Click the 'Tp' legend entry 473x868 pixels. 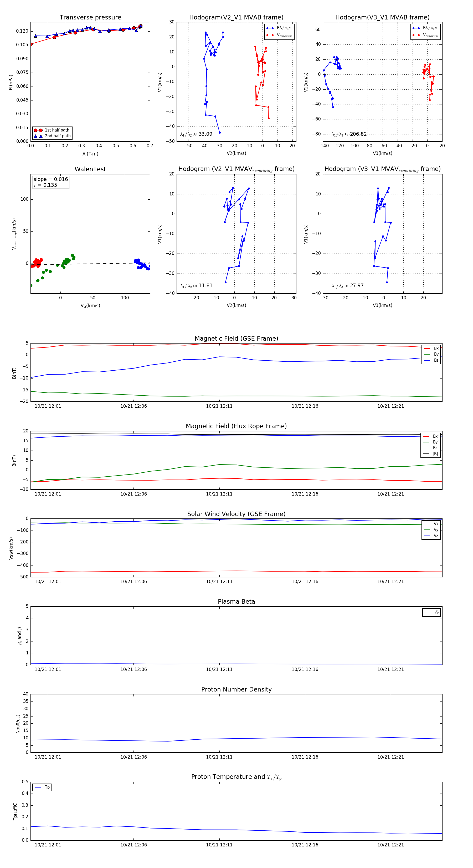tap(42, 788)
